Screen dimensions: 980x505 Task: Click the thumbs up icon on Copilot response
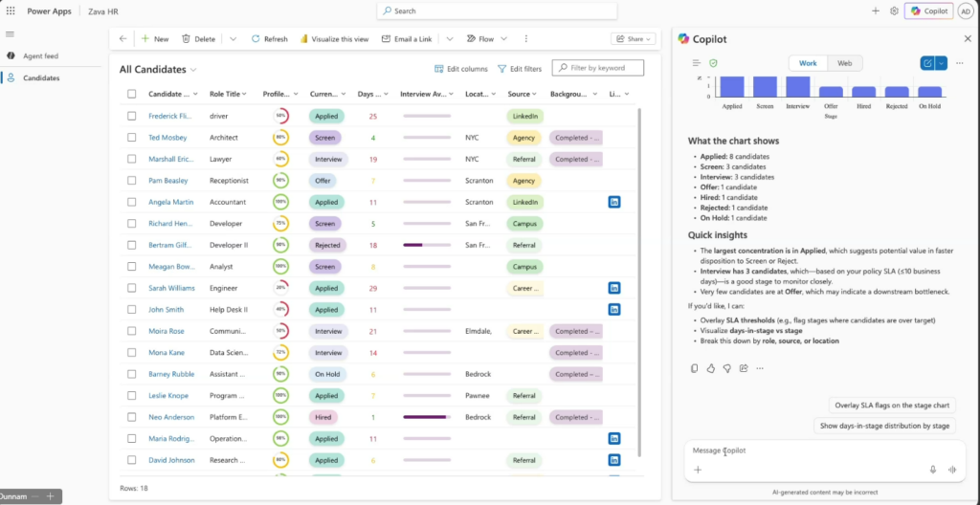click(710, 368)
